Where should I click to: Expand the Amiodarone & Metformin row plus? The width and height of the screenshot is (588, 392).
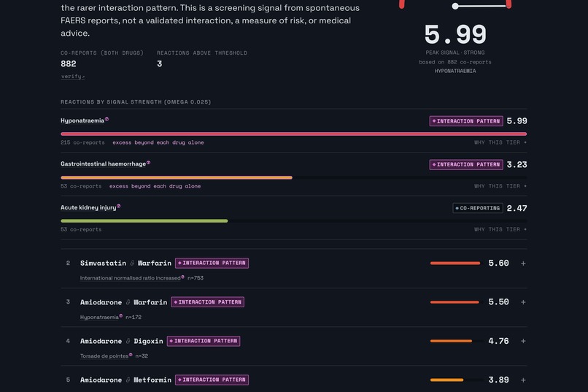point(523,380)
